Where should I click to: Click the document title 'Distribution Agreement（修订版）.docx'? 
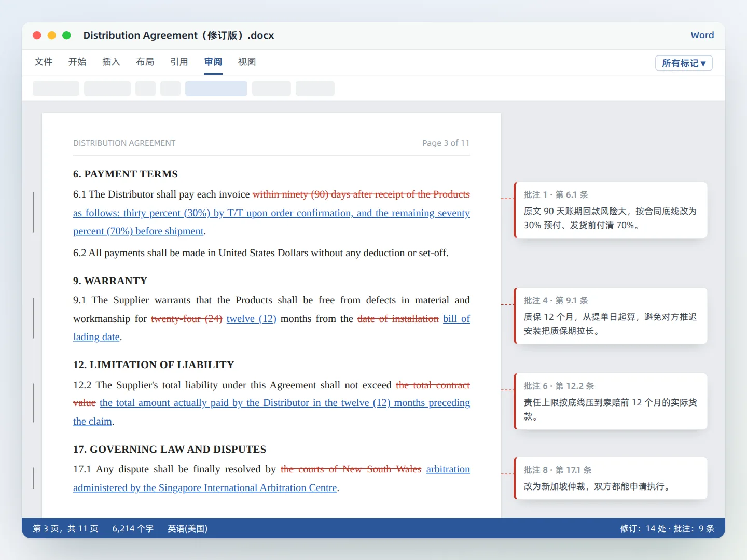pos(178,35)
